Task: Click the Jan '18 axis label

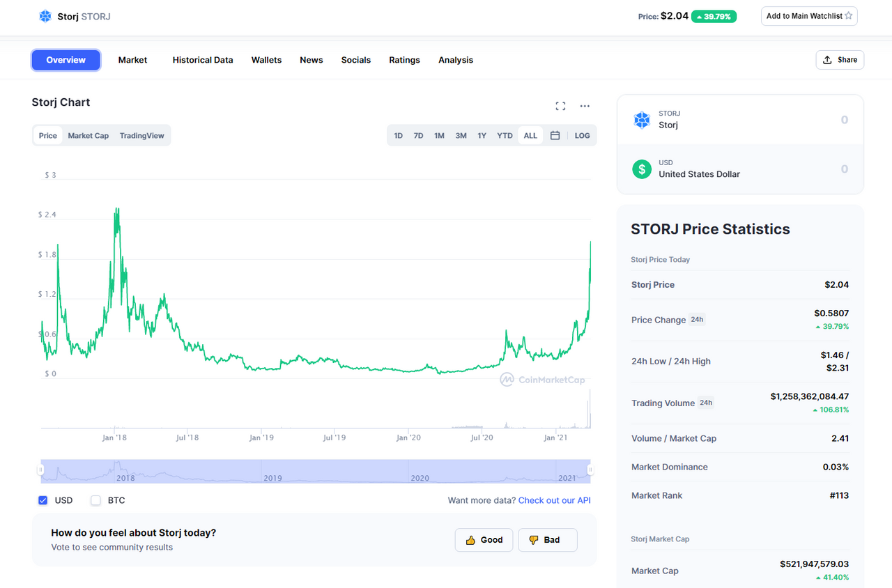Action: [114, 438]
